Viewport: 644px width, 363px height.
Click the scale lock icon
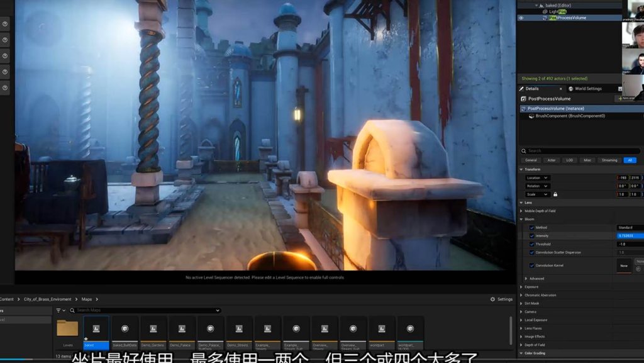pyautogui.click(x=555, y=194)
